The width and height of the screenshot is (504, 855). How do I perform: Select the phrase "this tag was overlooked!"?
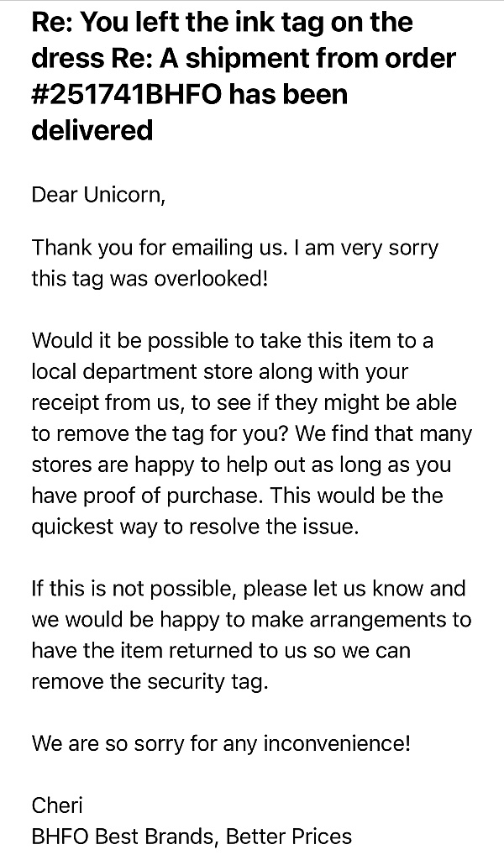point(150,278)
